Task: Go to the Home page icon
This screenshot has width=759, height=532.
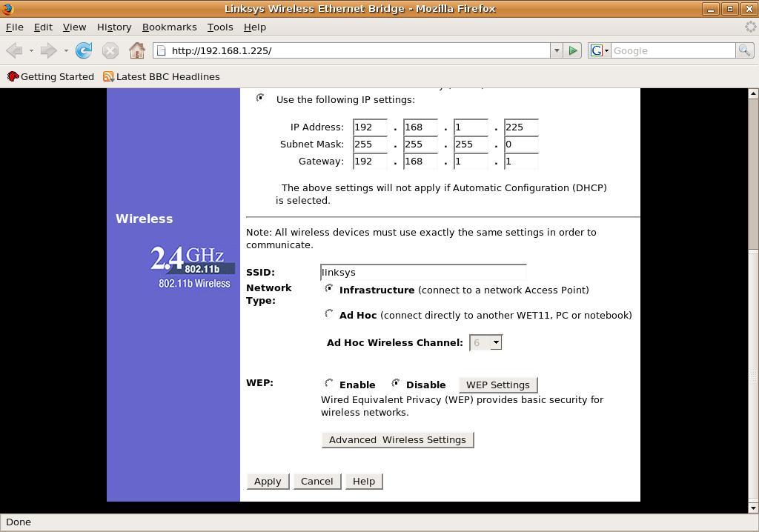Action: 137,50
